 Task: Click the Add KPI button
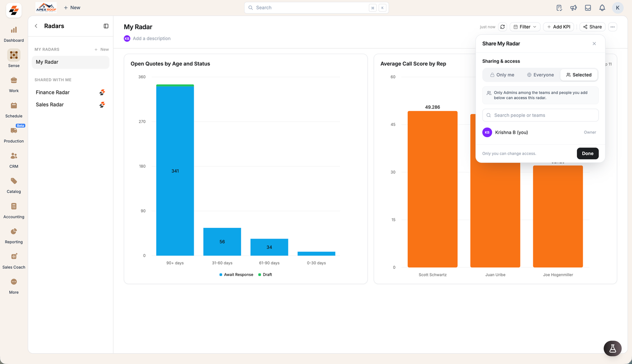558,27
